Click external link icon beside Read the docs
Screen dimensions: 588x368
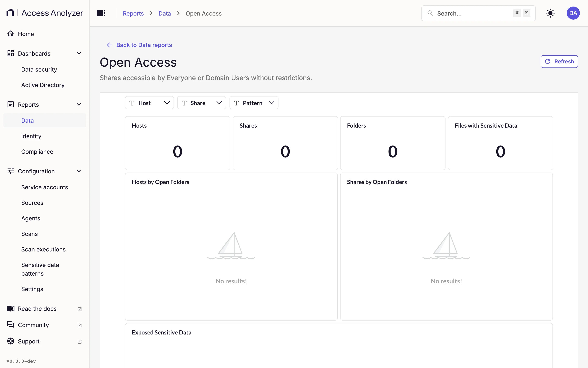pos(79,309)
